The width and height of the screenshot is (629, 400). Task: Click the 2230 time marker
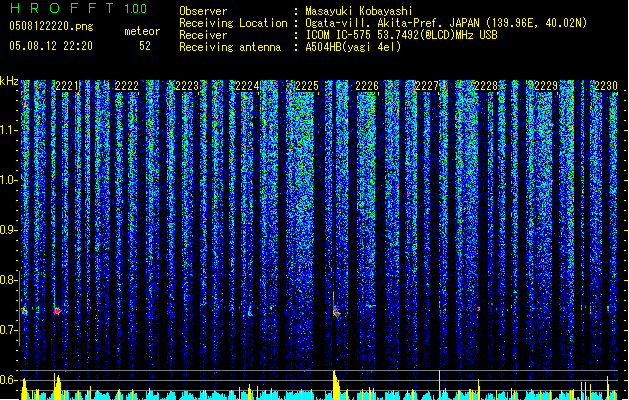coord(606,86)
